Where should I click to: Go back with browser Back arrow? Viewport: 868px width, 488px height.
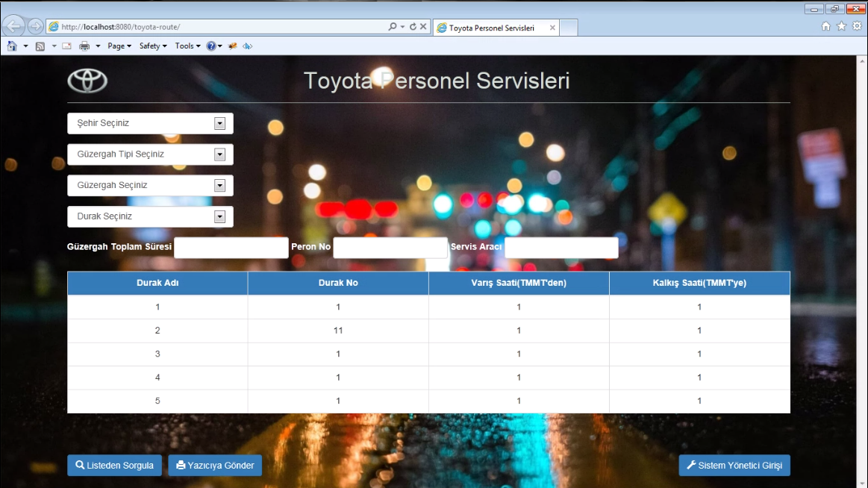[x=13, y=26]
